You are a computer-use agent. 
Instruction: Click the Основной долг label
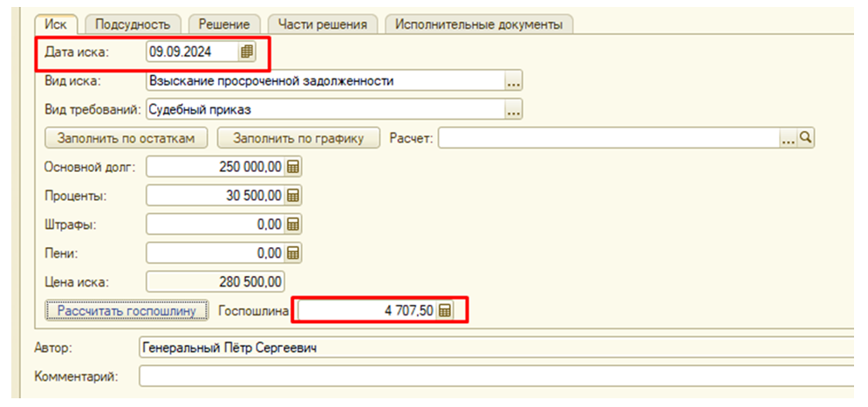90,167
